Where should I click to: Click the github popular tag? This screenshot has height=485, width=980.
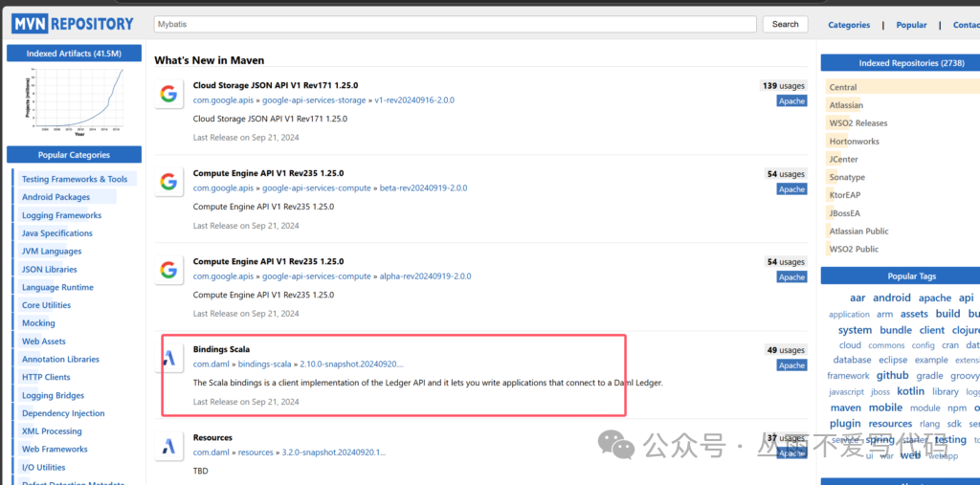tap(893, 376)
